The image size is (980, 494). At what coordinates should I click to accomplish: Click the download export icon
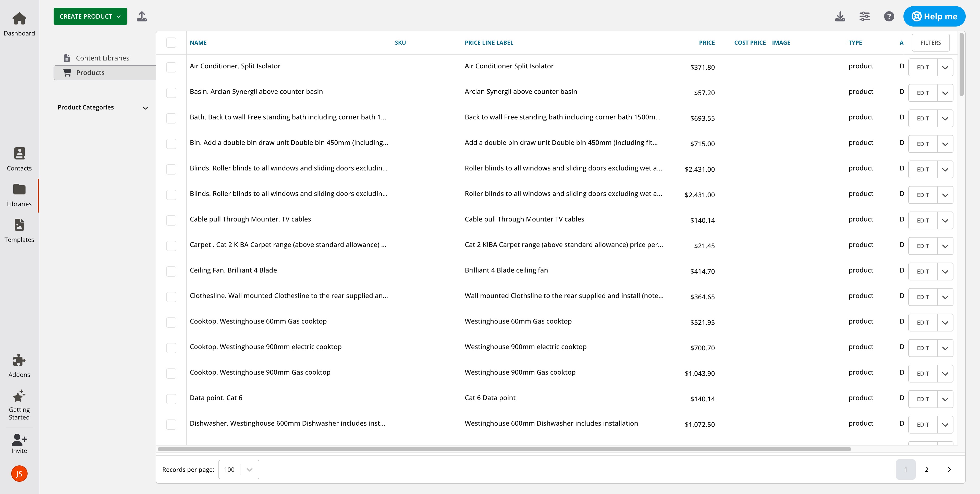(840, 16)
